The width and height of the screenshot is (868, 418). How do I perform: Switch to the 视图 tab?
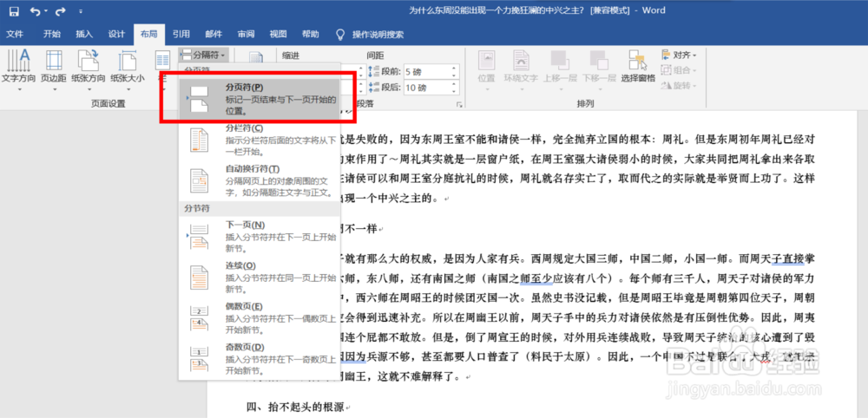pos(278,35)
